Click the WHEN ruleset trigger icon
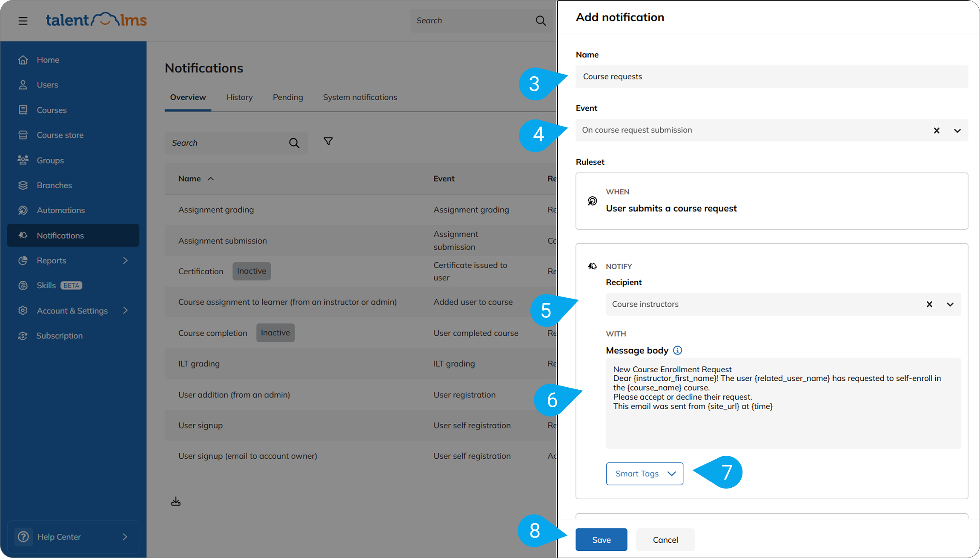Viewport: 980px width, 558px height. pyautogui.click(x=592, y=201)
